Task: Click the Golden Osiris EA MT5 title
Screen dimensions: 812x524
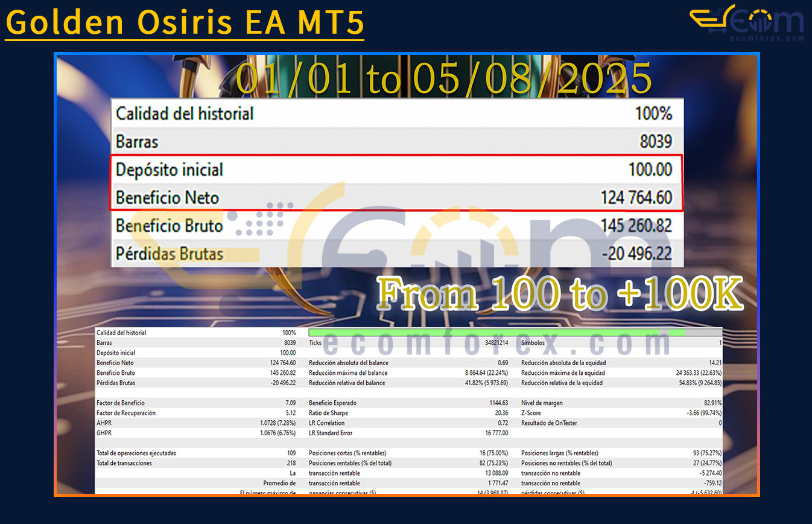Action: (185, 22)
